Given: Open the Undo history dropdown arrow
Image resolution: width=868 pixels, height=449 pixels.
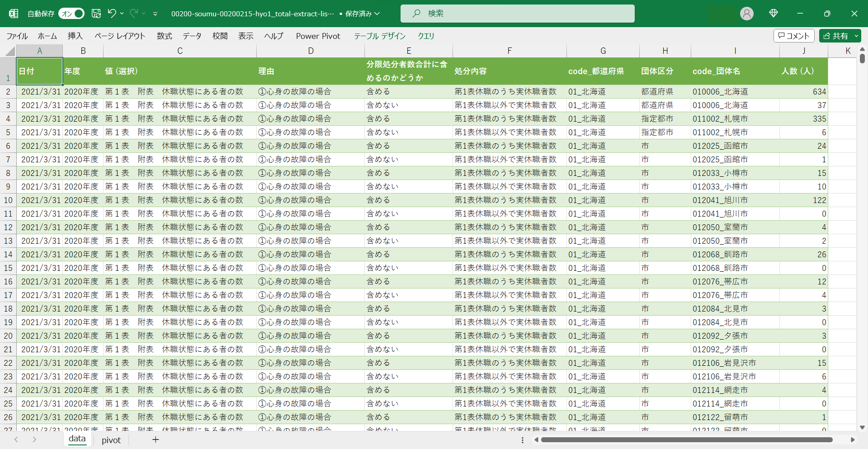Looking at the screenshot, I should point(122,14).
